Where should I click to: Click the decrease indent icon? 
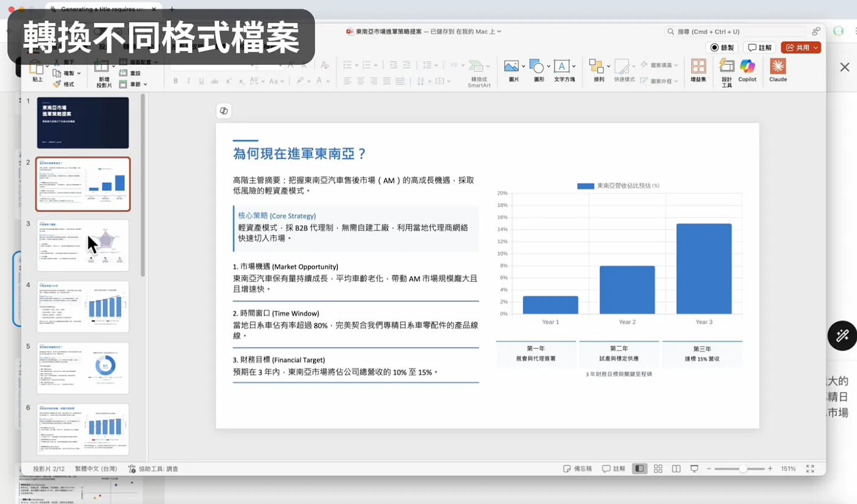(x=392, y=65)
